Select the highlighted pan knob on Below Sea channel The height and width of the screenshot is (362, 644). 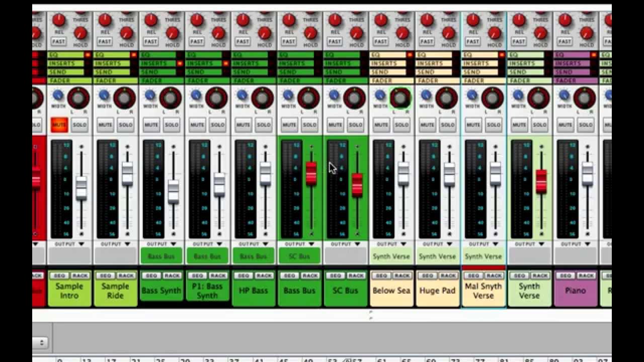[400, 98]
